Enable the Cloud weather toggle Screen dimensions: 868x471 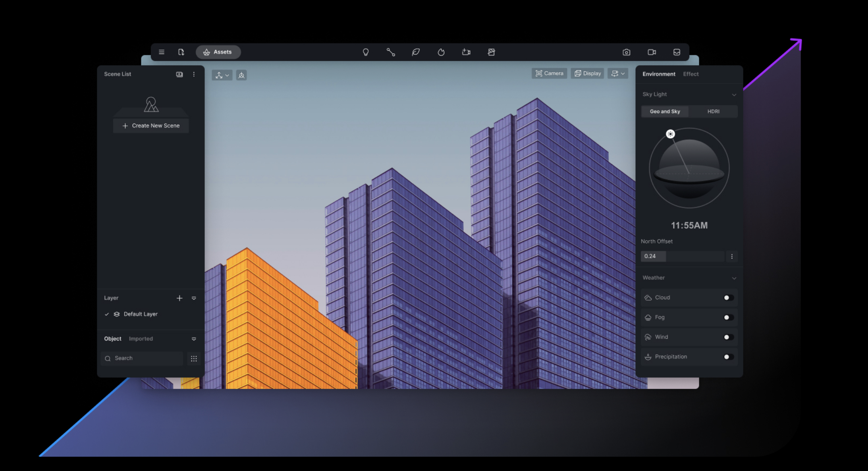pos(728,297)
